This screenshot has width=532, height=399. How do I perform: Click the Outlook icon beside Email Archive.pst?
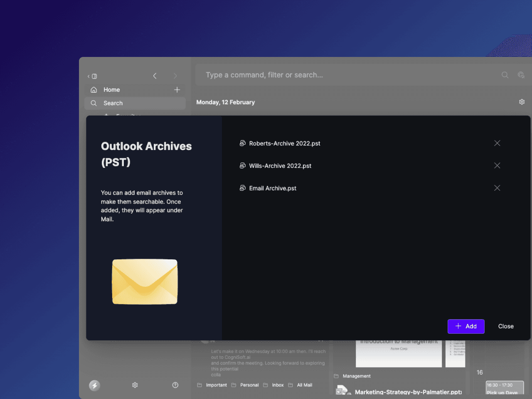tap(243, 188)
